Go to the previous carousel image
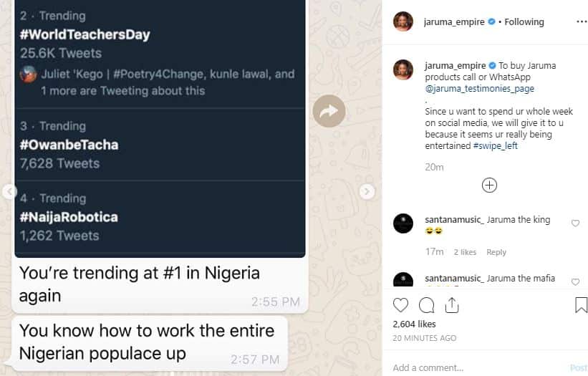Screen dimensions: 588x376 [x=9, y=191]
